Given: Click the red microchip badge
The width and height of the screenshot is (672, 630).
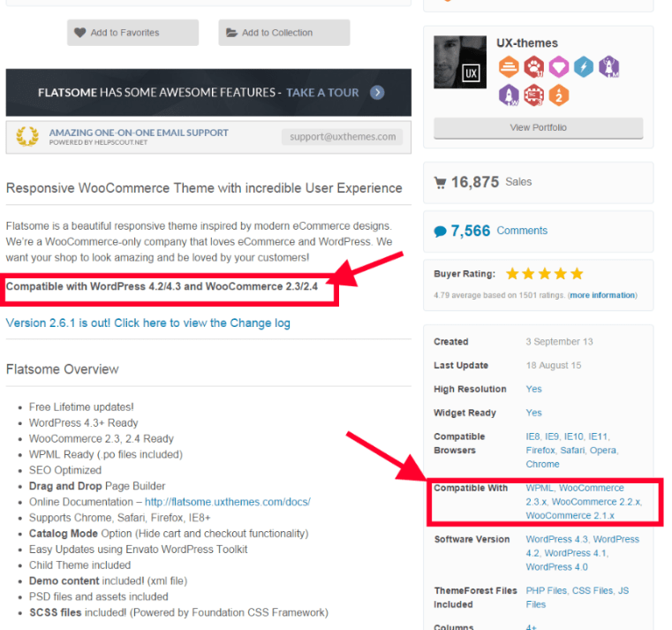Looking at the screenshot, I should [x=533, y=94].
